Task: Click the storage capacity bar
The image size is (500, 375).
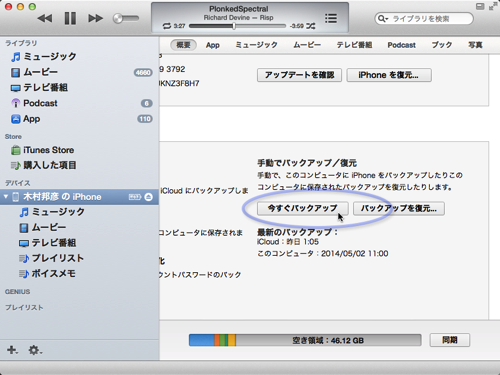Action: (305, 340)
